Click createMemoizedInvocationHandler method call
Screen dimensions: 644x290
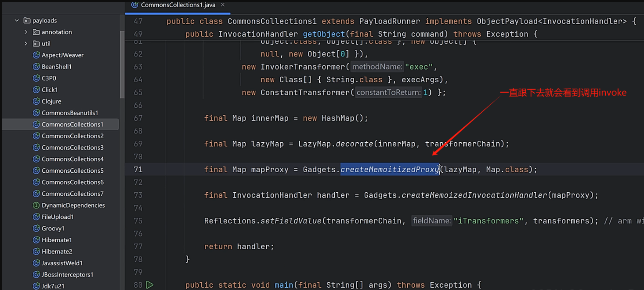click(x=474, y=195)
